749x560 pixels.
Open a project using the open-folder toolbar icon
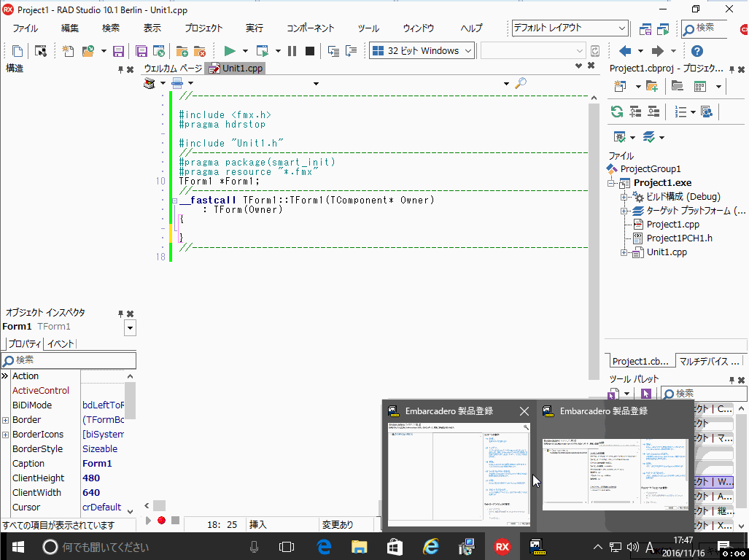[89, 50]
